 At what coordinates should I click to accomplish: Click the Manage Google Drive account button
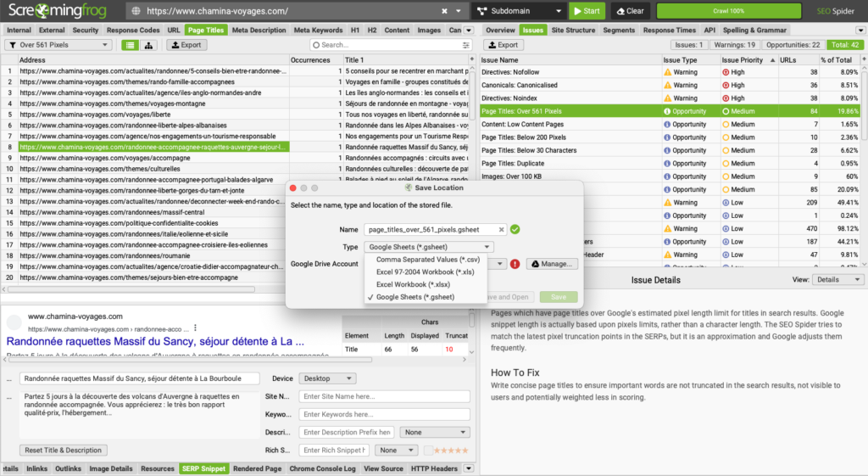pos(552,264)
